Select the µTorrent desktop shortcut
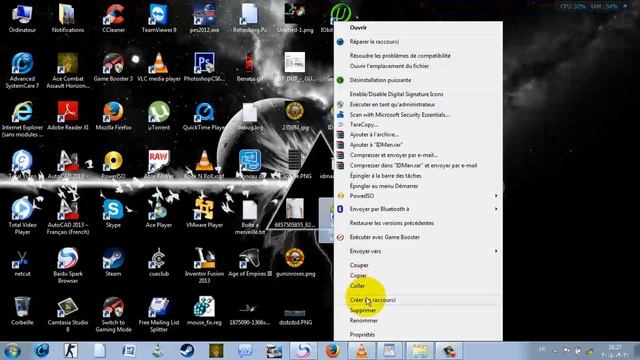The image size is (640, 360). (x=159, y=116)
